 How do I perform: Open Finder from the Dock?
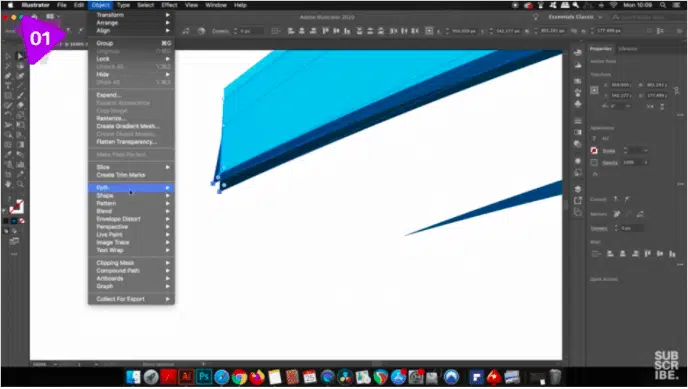[x=133, y=377]
